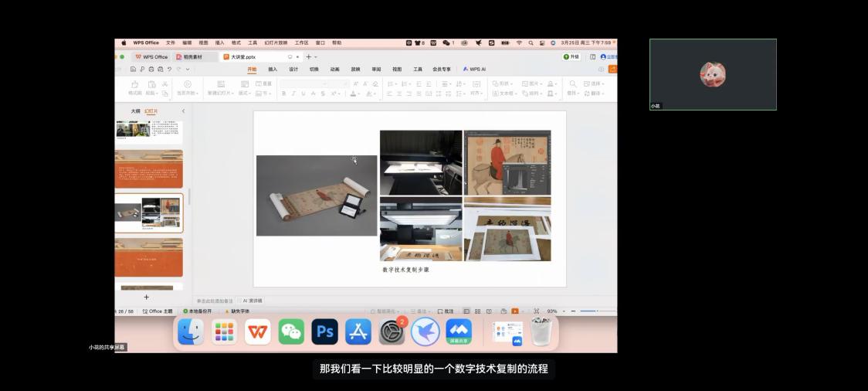Switch to slide sorter grid view

pyautogui.click(x=478, y=311)
